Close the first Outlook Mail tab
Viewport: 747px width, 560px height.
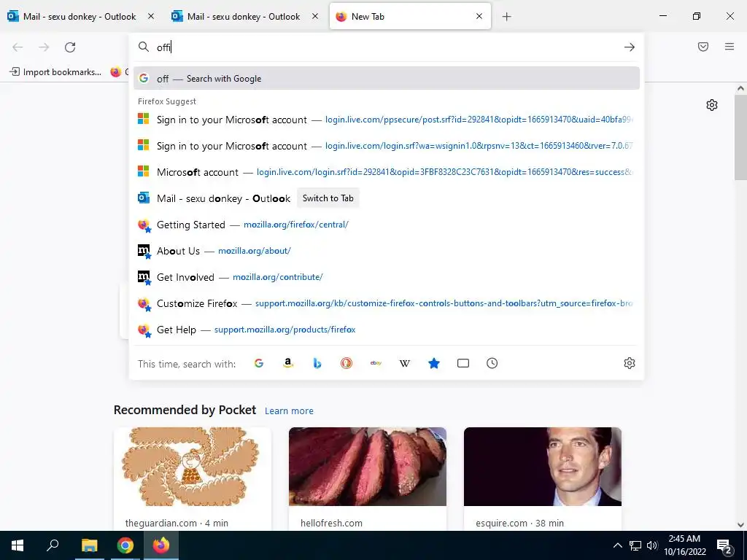pos(151,16)
